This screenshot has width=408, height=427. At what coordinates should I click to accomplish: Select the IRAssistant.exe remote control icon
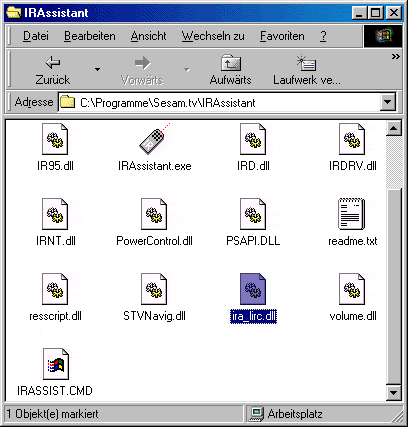(x=154, y=139)
